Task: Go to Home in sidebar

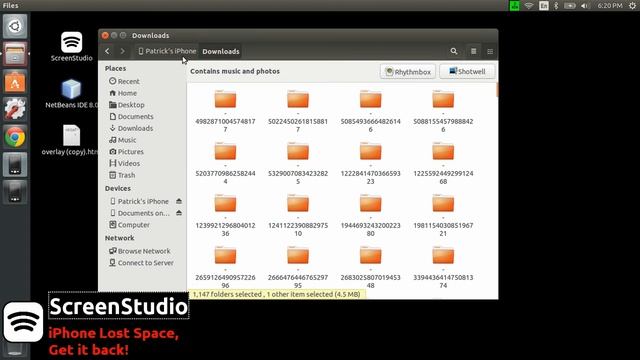Action: point(123,93)
